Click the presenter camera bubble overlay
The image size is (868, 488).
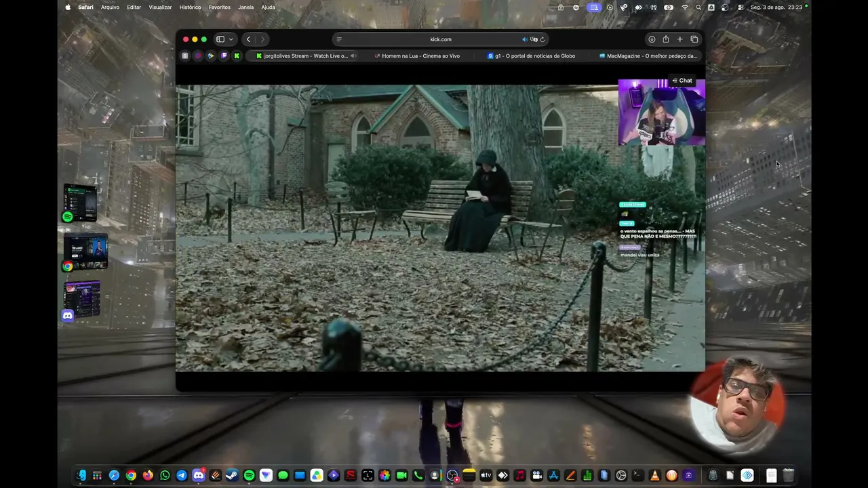click(x=737, y=405)
